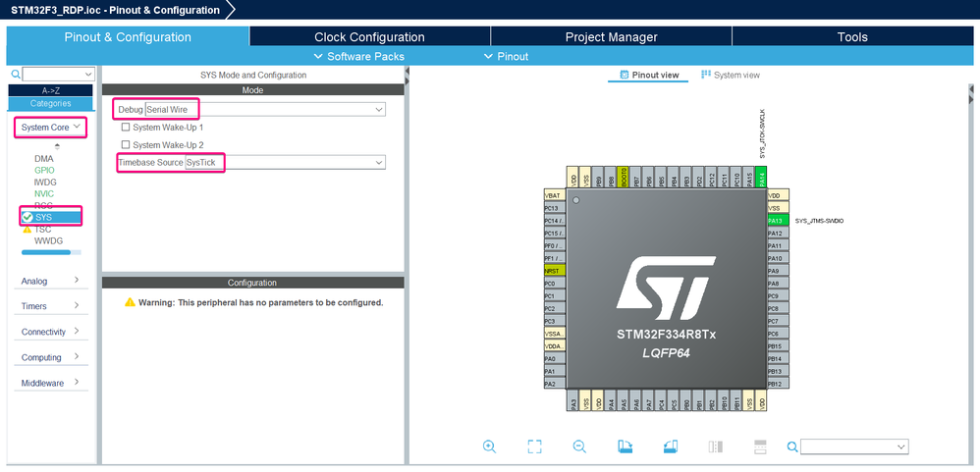
Task: Open the Pinout dropdown menu
Action: (x=507, y=56)
